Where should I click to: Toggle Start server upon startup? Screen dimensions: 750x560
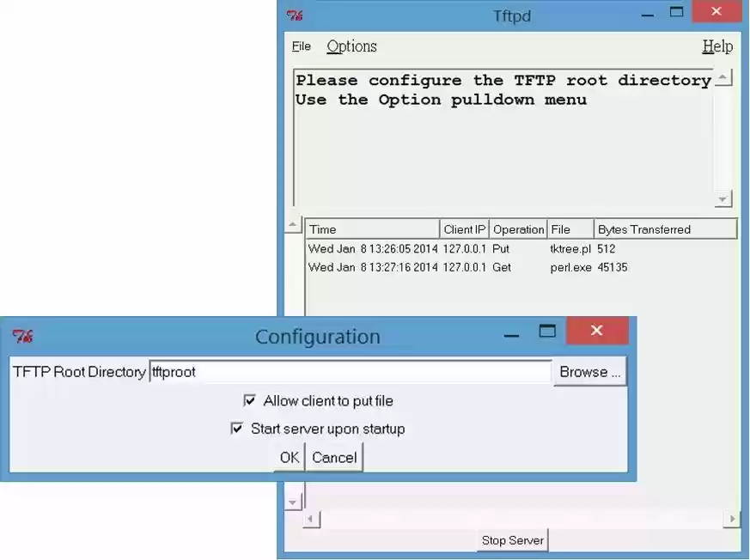[x=236, y=428]
